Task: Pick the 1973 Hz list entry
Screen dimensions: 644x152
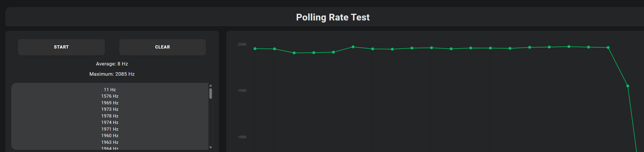Action: click(110, 109)
